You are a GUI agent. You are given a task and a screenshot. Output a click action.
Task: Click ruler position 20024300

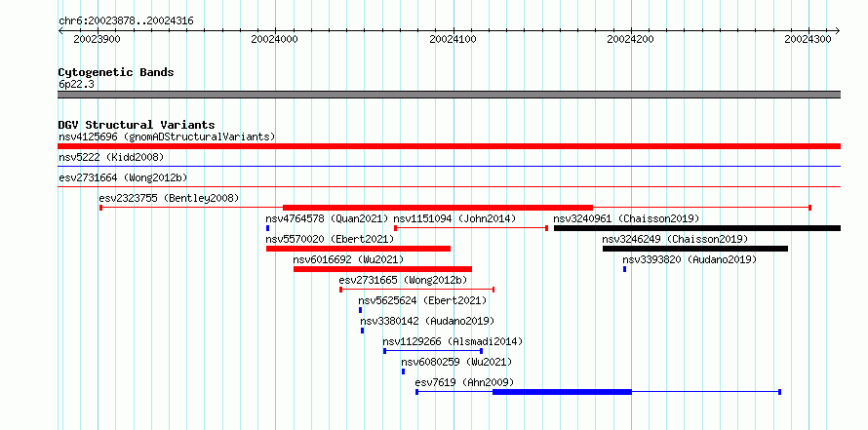pos(809,39)
